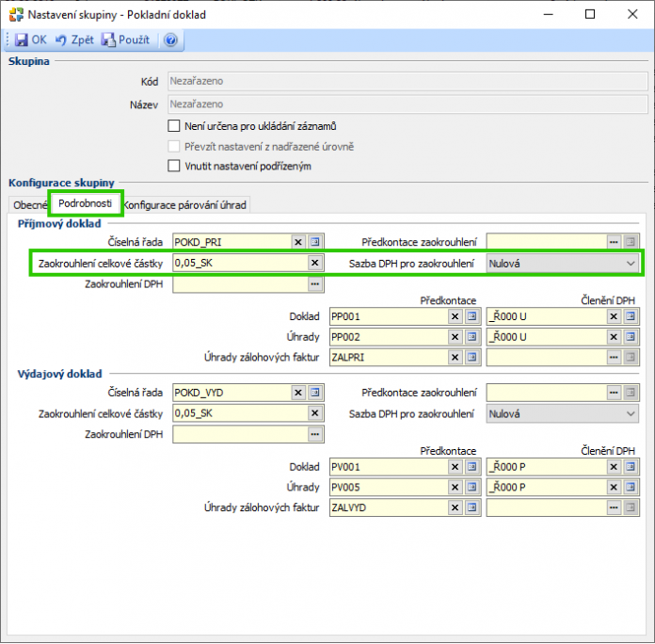Click the application icon in title bar
This screenshot has width=655, height=644.
pyautogui.click(x=16, y=15)
